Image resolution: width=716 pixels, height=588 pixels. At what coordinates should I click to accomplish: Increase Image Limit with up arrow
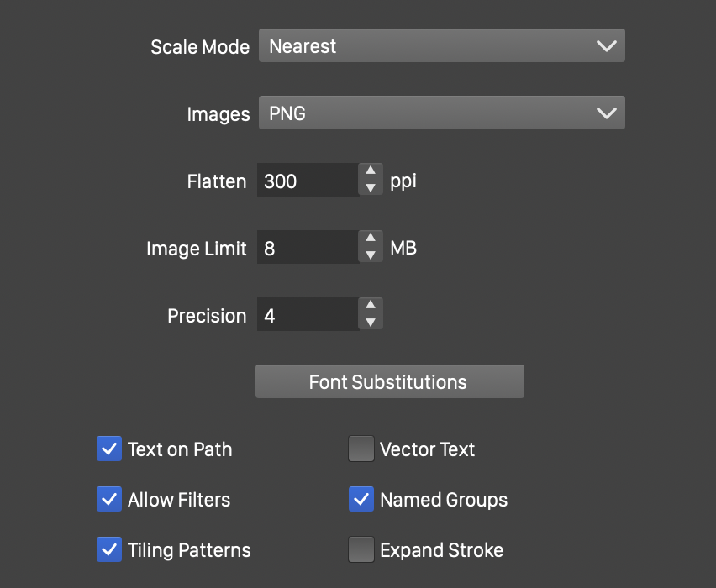click(x=371, y=239)
